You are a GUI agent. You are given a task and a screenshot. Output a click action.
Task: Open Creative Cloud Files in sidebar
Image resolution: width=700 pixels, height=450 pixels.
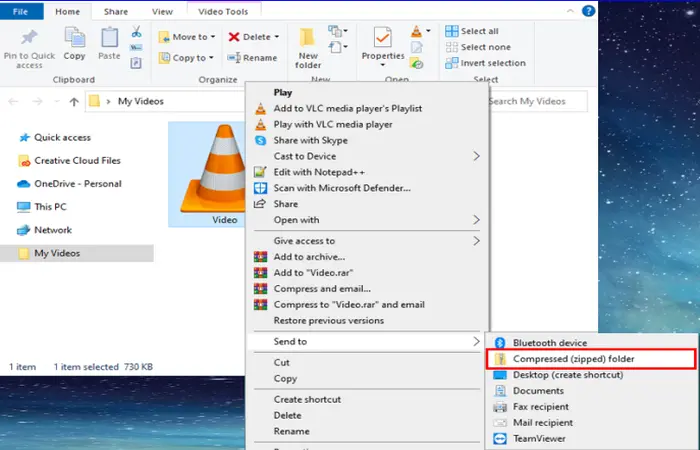(x=69, y=161)
